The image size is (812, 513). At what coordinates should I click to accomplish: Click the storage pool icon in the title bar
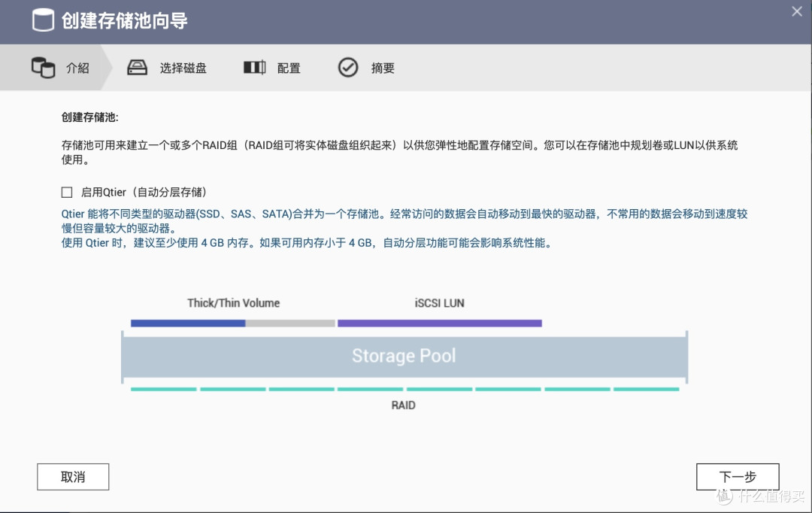click(44, 20)
